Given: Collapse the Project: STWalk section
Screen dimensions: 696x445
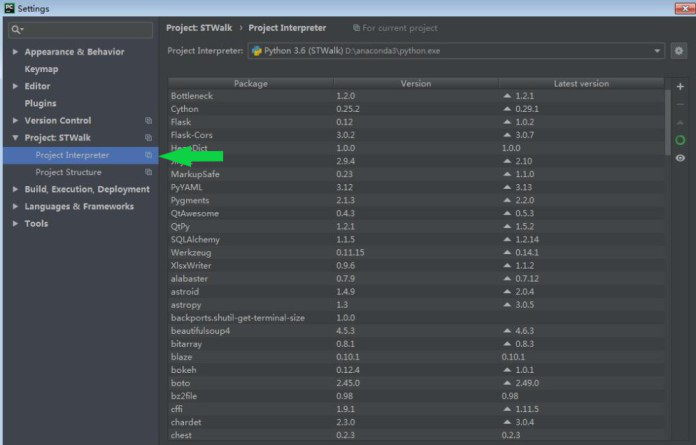Looking at the screenshot, I should (x=15, y=138).
